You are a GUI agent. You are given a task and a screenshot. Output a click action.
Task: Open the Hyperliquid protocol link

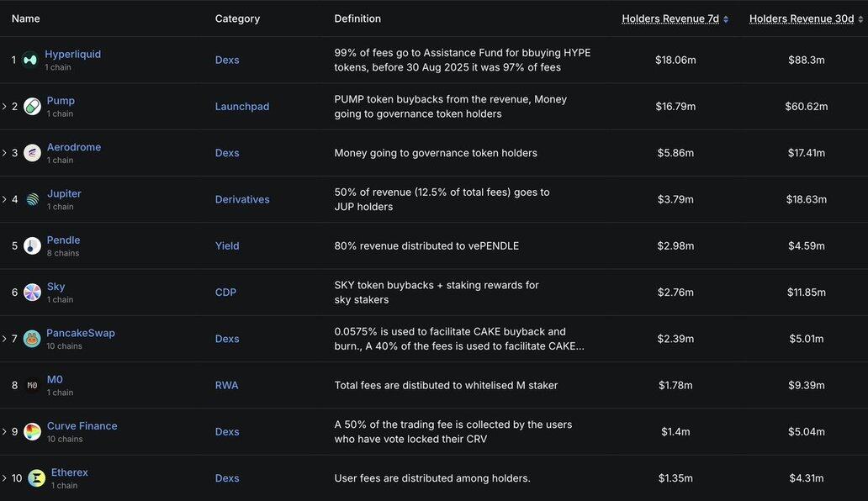72,54
